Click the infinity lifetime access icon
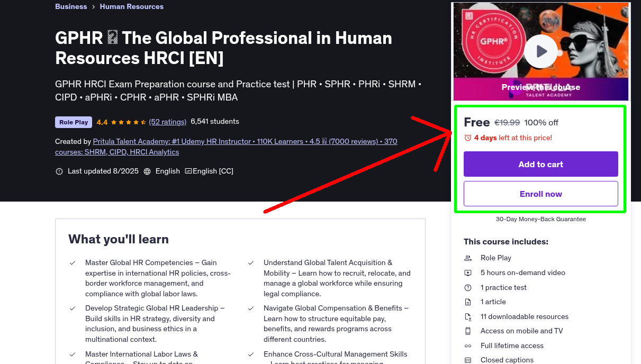 click(x=468, y=346)
